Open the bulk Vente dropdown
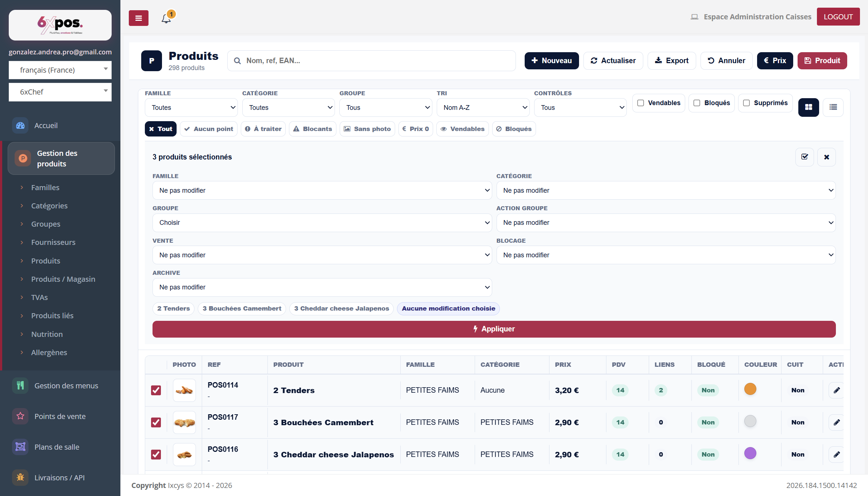868x496 pixels. (322, 255)
